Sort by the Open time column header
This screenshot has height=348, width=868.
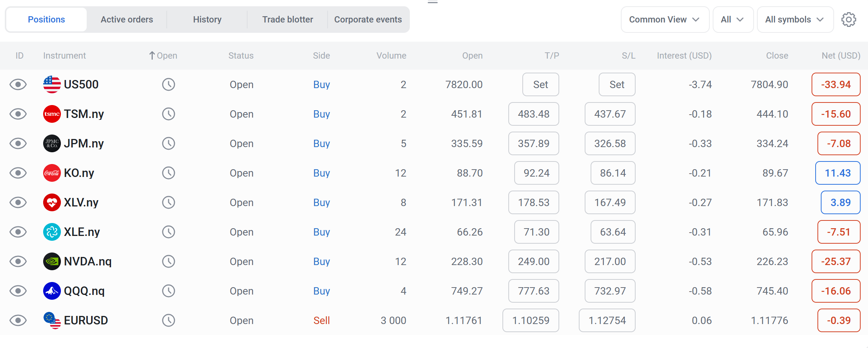coord(163,56)
